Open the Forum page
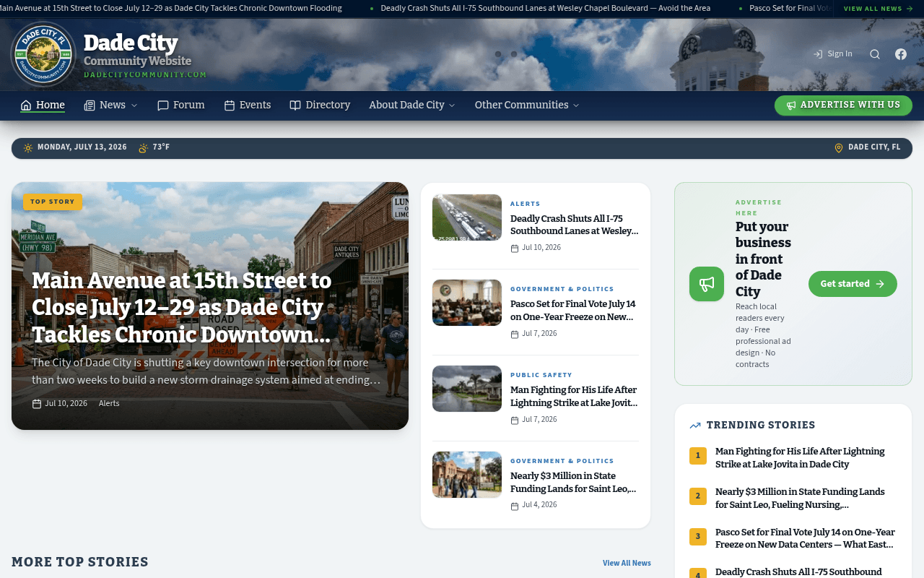This screenshot has width=924, height=578. tap(181, 105)
